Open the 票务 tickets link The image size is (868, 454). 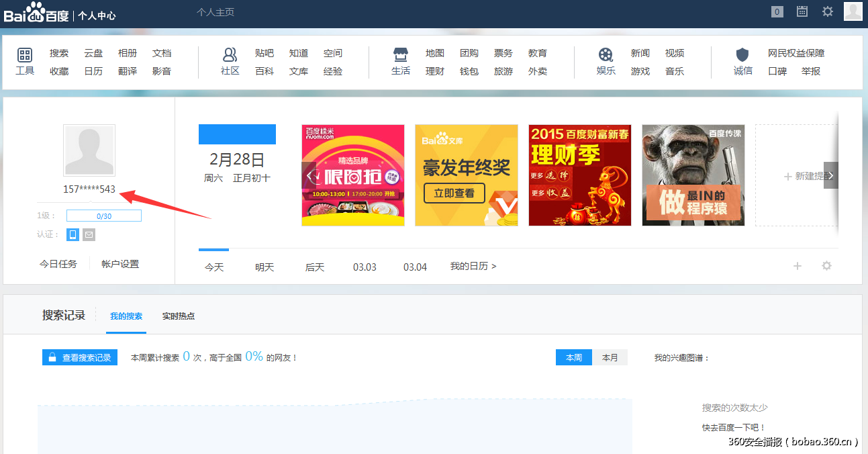pyautogui.click(x=503, y=53)
